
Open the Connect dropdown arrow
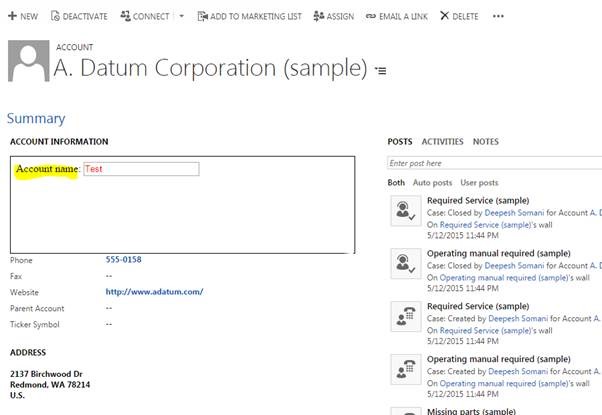[x=181, y=17]
